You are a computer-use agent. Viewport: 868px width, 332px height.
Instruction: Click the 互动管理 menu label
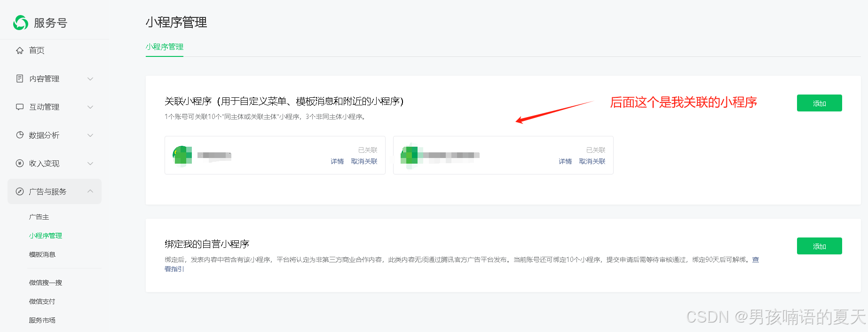click(x=45, y=107)
